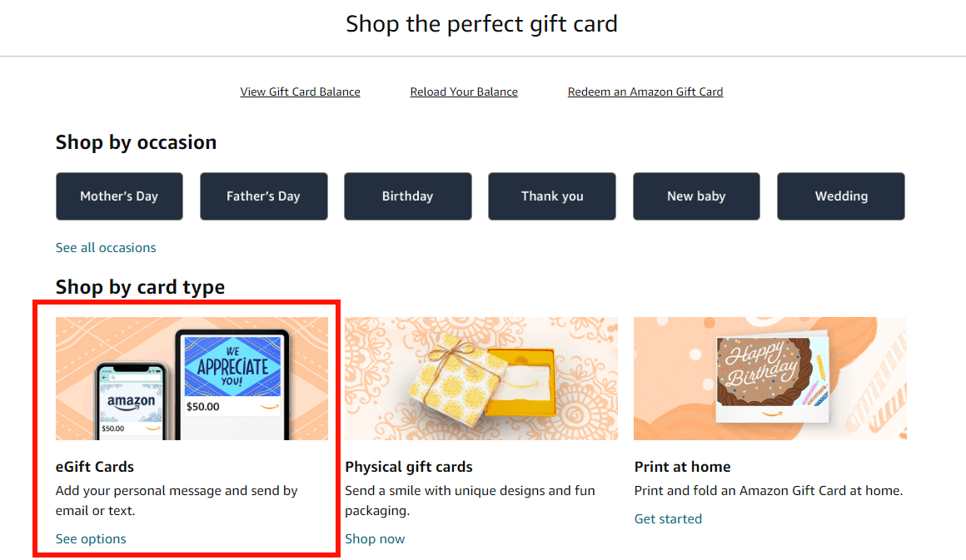Select the Happy Birthday card image

coord(769,379)
